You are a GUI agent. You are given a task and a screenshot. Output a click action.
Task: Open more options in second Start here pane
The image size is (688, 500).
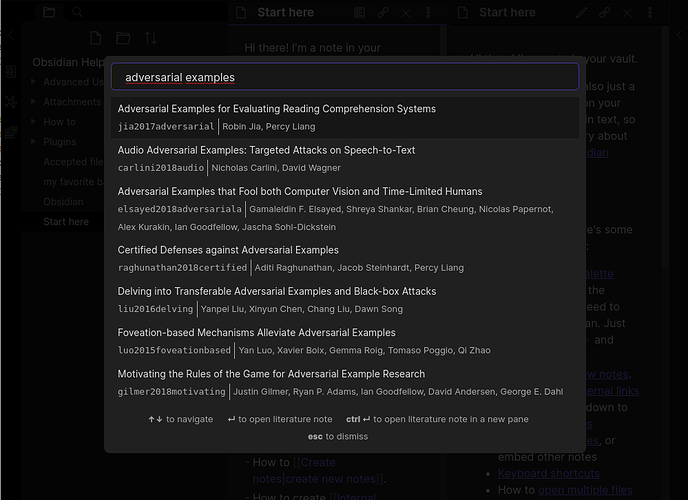(650, 12)
